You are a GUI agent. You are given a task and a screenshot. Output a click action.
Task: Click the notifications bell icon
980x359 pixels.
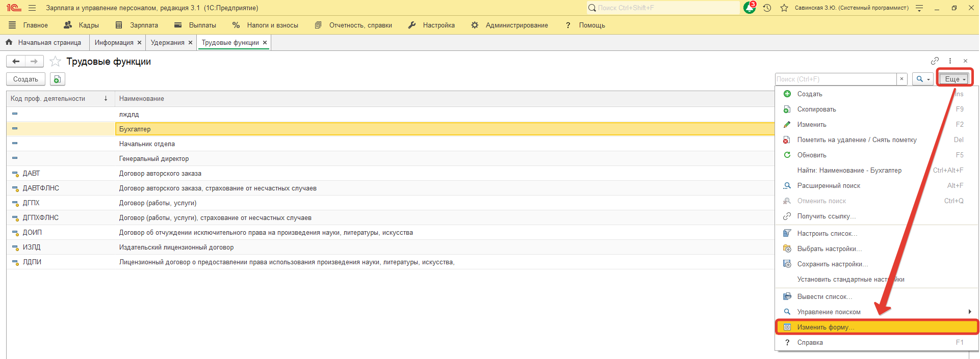749,8
